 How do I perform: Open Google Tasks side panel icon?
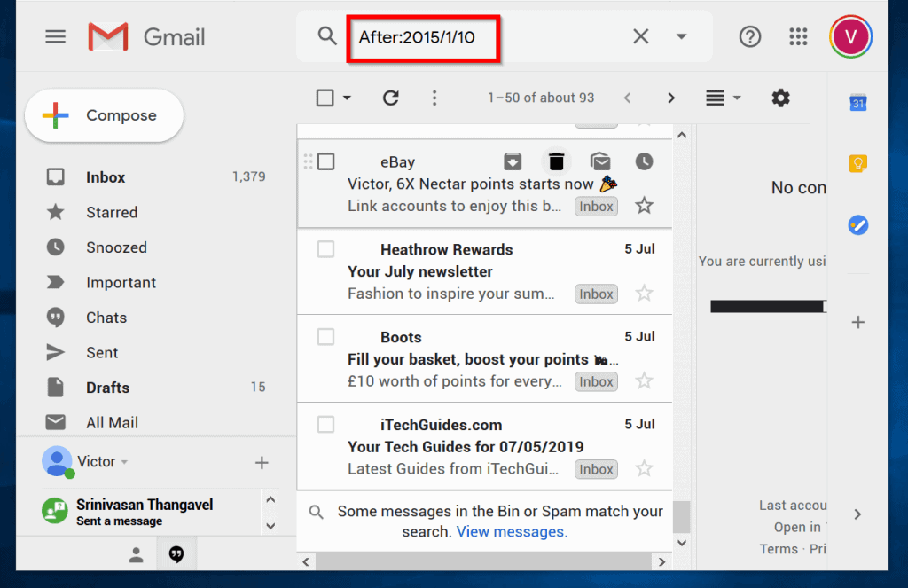click(x=857, y=224)
